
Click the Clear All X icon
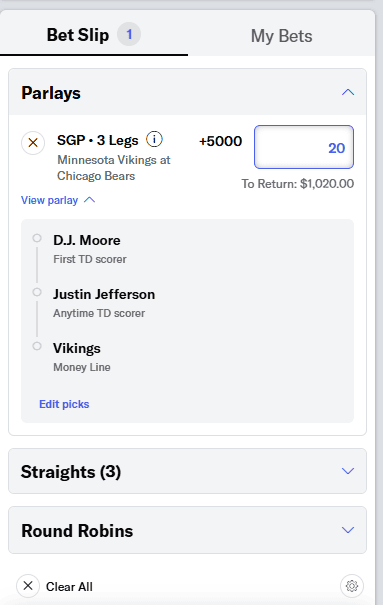[x=28, y=586]
